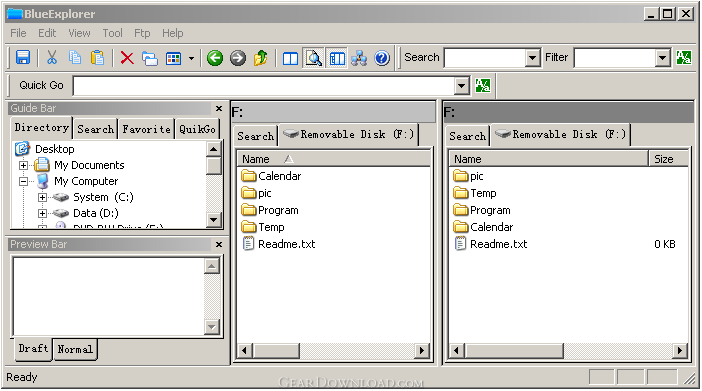The height and width of the screenshot is (391, 702).
Task: Click into the Search input field
Action: tap(485, 58)
